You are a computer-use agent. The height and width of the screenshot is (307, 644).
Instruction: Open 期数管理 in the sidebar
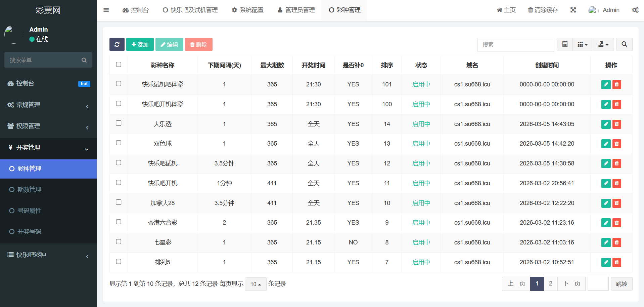pyautogui.click(x=30, y=190)
